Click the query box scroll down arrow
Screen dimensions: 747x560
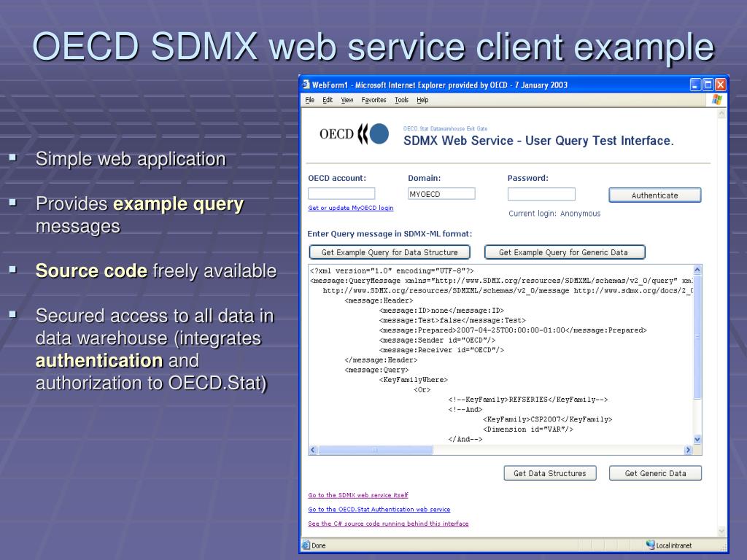click(x=697, y=440)
